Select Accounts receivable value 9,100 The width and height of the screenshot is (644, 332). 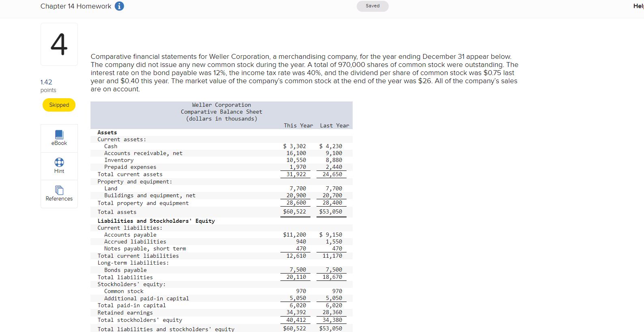[334, 153]
